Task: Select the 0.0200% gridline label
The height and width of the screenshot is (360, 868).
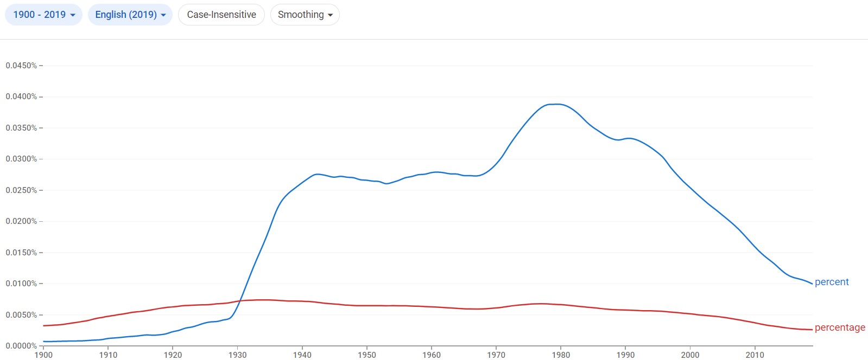Action: click(x=22, y=221)
